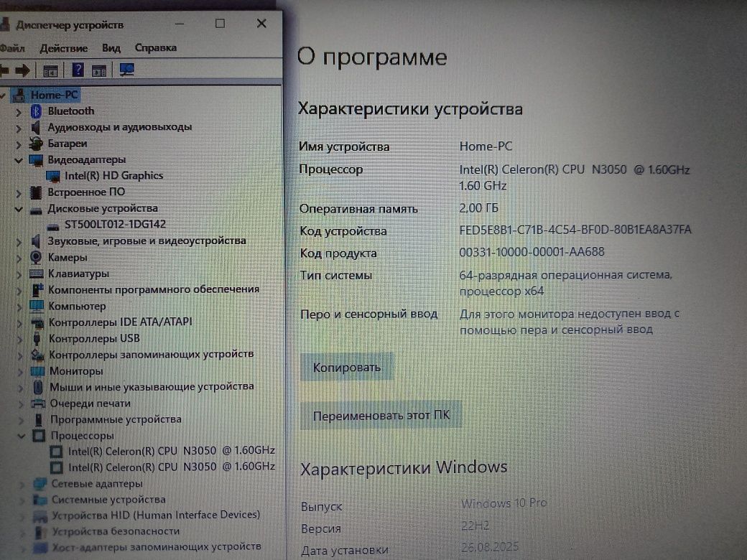
Task: Select Хост-адаптеры запоминающих устройств row
Action: click(x=157, y=547)
